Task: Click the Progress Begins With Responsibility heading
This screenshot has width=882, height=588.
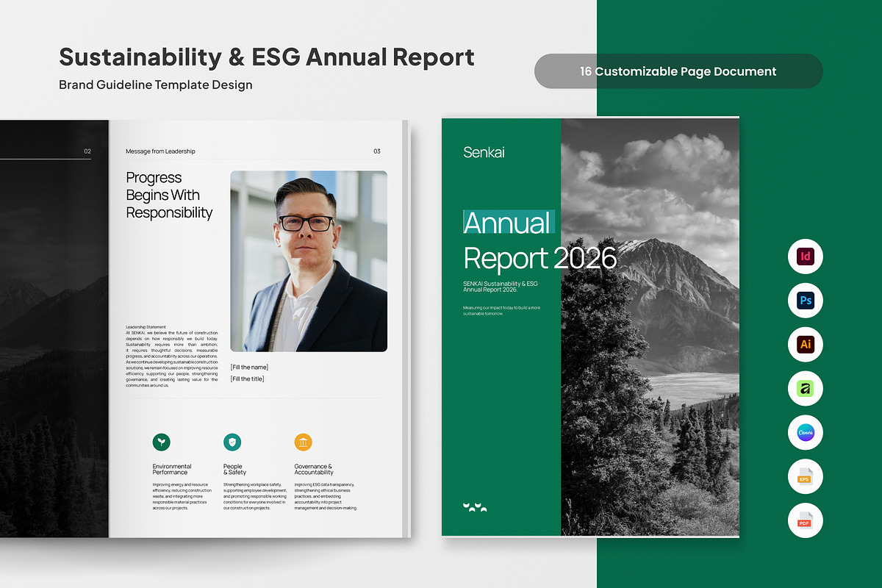Action: pyautogui.click(x=169, y=196)
